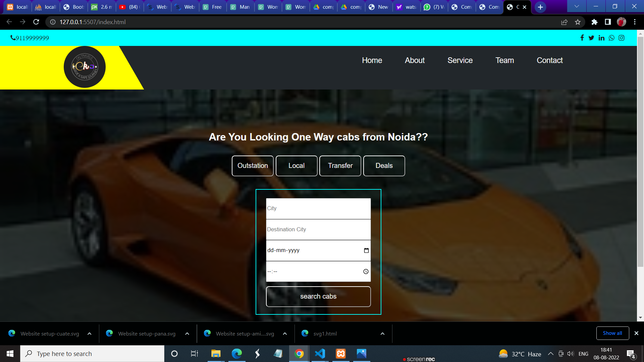
Task: Go back with browser back arrow
Action: pyautogui.click(x=9, y=22)
